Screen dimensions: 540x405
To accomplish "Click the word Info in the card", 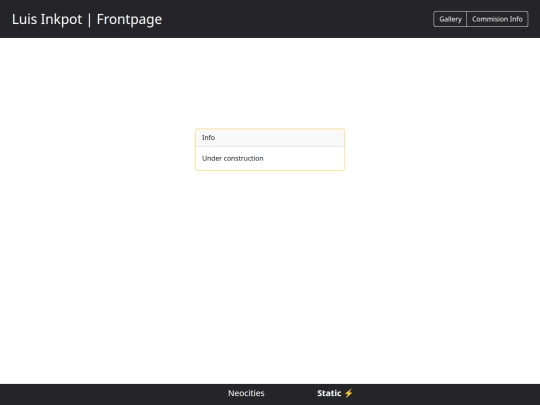I will pyautogui.click(x=208, y=137).
